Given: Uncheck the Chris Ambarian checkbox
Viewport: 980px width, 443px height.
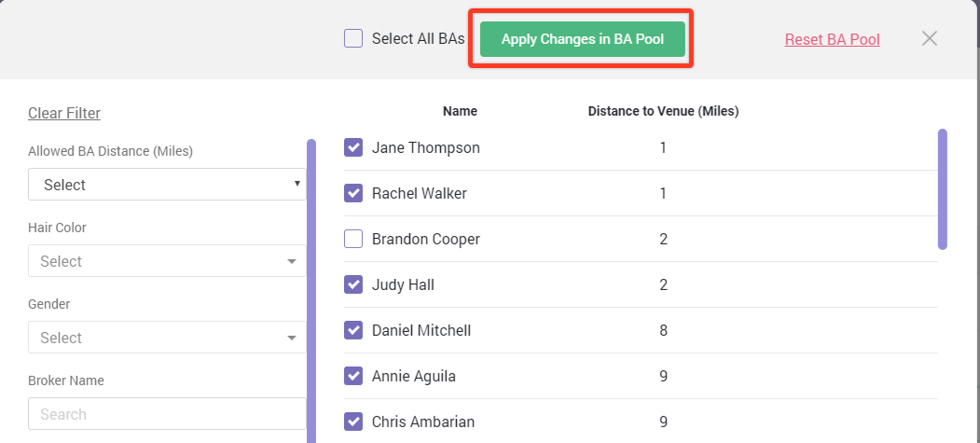Looking at the screenshot, I should pyautogui.click(x=353, y=422).
